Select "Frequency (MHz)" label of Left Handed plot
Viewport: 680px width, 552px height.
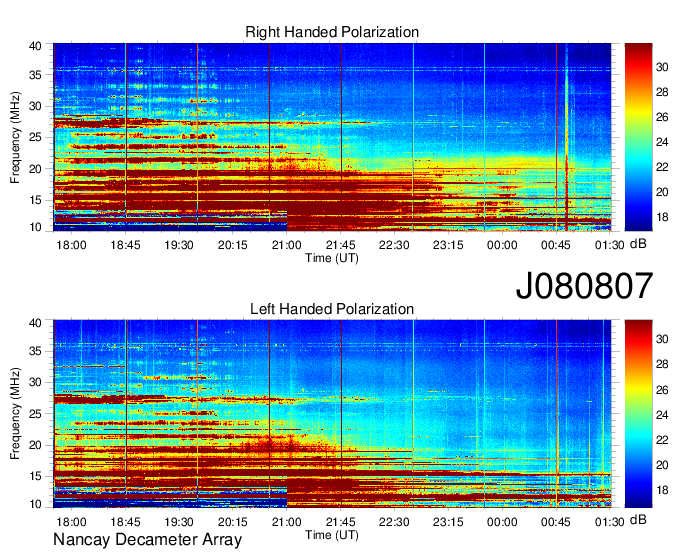click(x=15, y=414)
